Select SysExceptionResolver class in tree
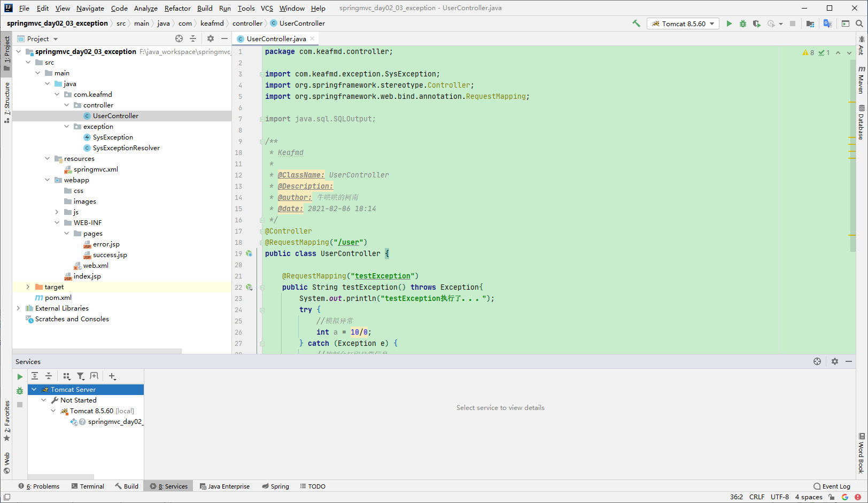 pyautogui.click(x=126, y=148)
